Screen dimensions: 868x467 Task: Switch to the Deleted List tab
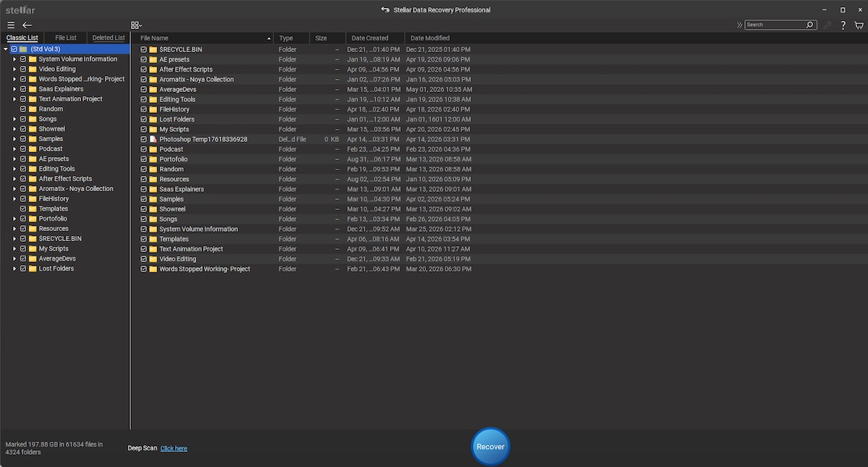coord(109,38)
